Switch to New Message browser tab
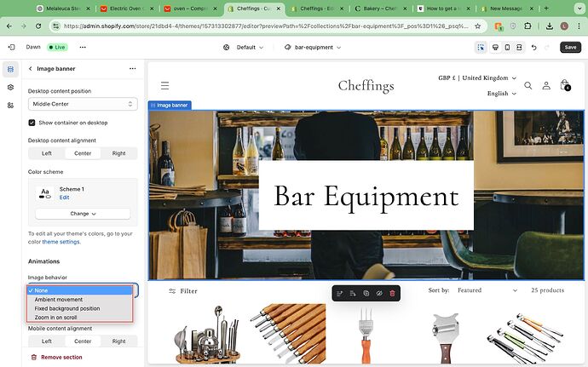This screenshot has height=367, width=588. coord(507,9)
